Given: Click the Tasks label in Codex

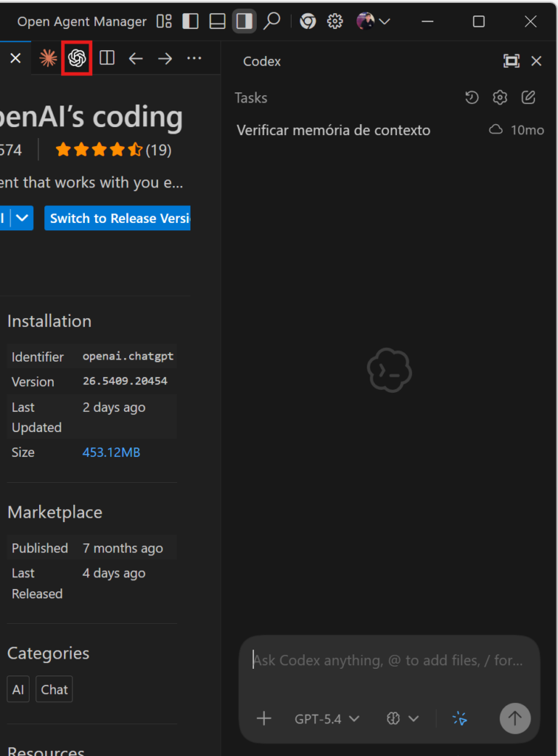Looking at the screenshot, I should tap(251, 98).
